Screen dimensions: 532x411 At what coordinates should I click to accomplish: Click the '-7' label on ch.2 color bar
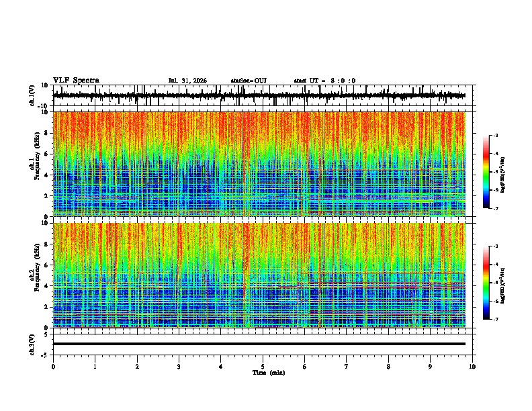coord(495,319)
